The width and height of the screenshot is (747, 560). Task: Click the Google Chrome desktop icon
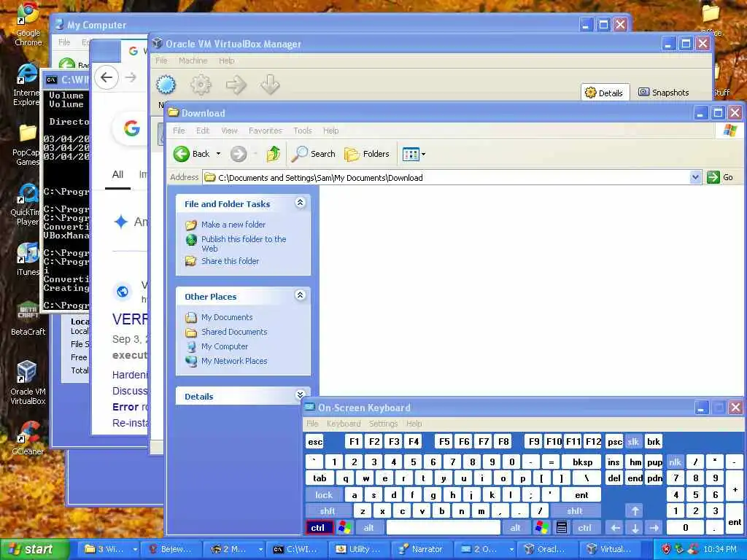[28, 25]
